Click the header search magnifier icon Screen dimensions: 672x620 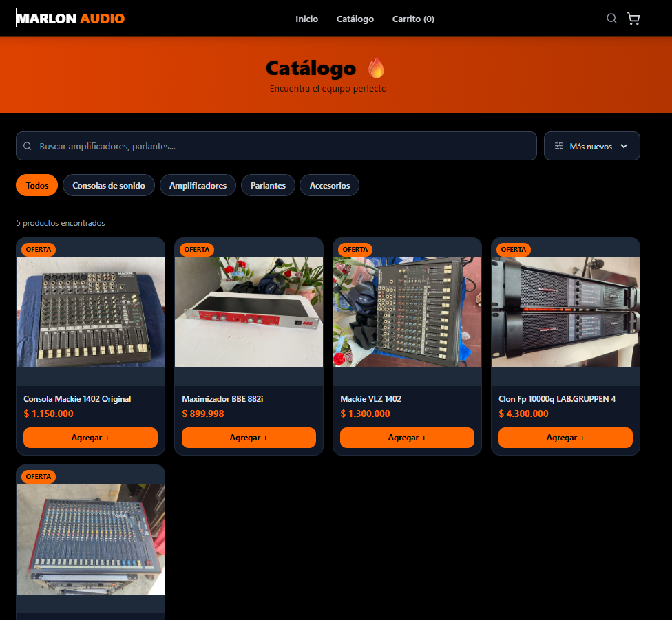611,18
